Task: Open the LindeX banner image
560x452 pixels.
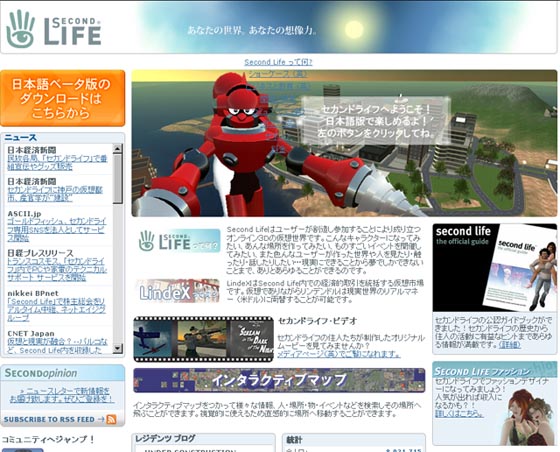Action: 178,291
